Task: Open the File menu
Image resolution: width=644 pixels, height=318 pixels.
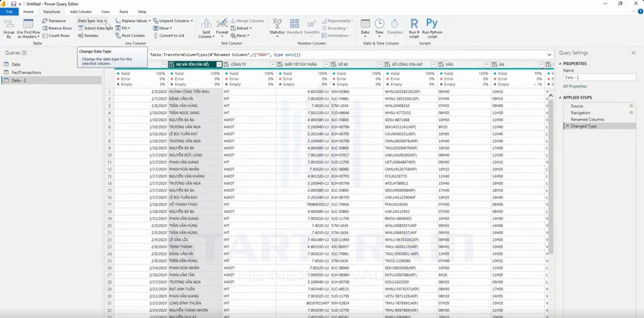Action: [x=9, y=12]
